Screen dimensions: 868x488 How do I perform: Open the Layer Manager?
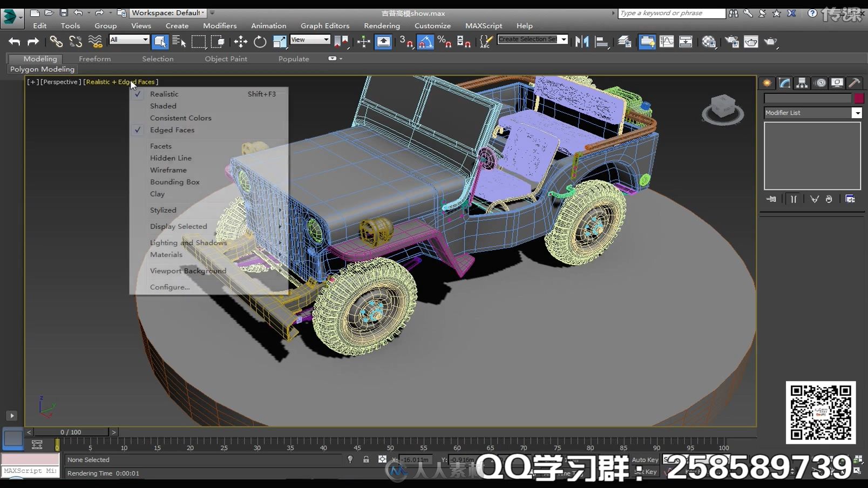(x=625, y=42)
